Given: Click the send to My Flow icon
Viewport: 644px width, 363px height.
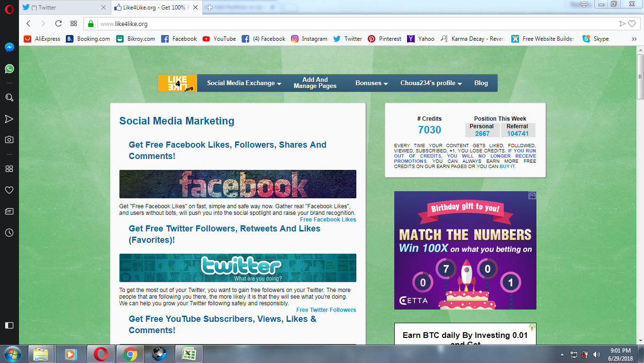Looking at the screenshot, I should (622, 24).
